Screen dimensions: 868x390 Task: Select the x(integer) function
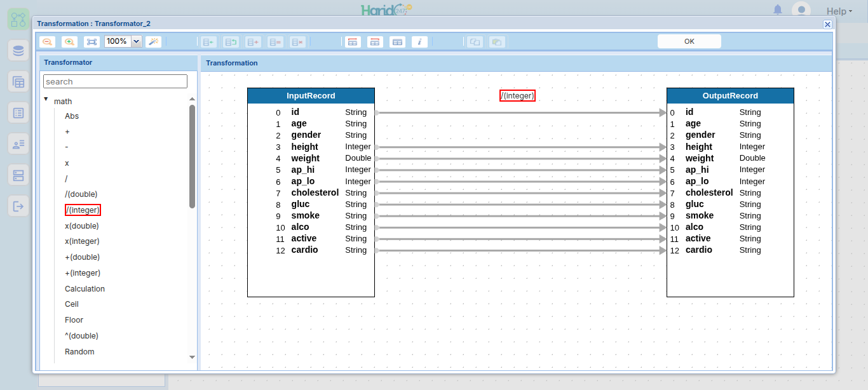[82, 241]
